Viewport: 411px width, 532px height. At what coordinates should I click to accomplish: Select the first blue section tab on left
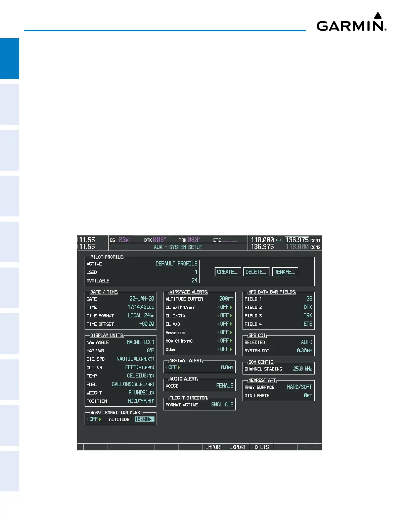[x=9, y=58]
